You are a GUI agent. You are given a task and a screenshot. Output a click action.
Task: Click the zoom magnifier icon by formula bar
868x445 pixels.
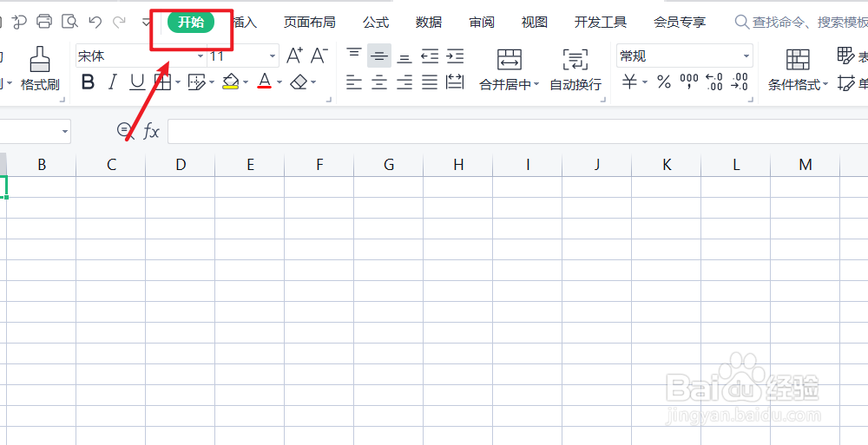(126, 131)
